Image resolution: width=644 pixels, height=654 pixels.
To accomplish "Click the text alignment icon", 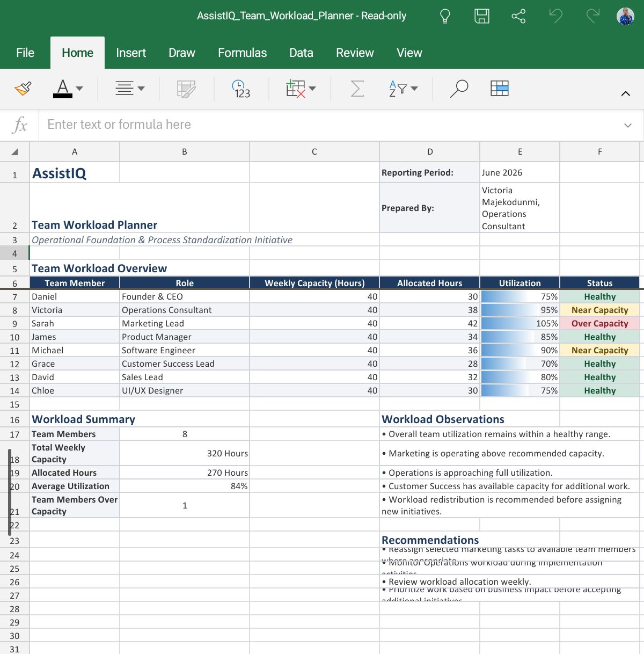I will click(x=125, y=89).
